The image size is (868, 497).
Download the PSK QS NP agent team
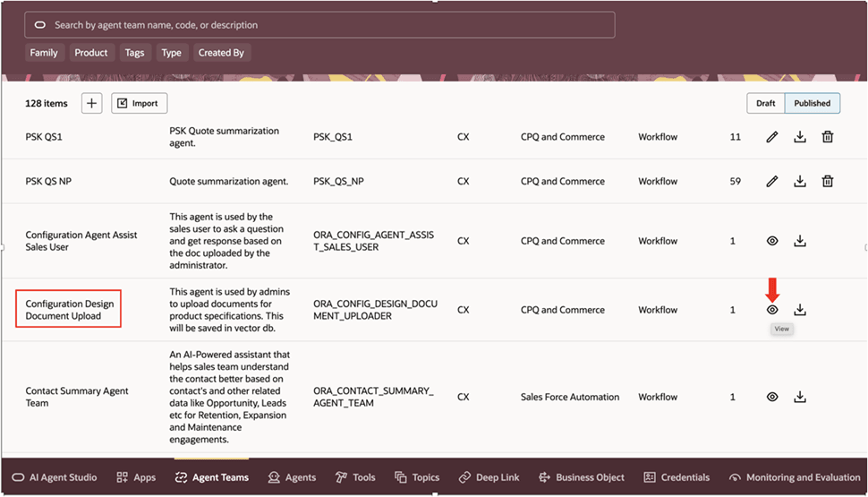[x=800, y=181]
